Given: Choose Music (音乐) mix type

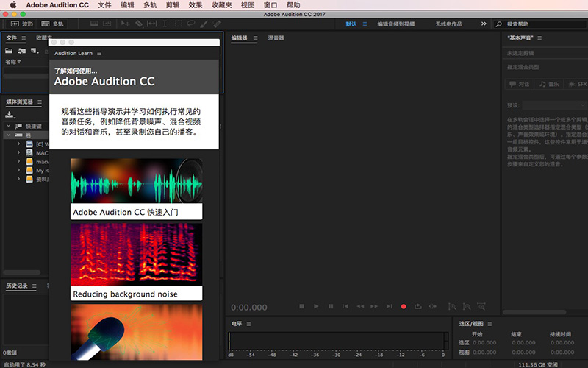Looking at the screenshot, I should pyautogui.click(x=549, y=84).
